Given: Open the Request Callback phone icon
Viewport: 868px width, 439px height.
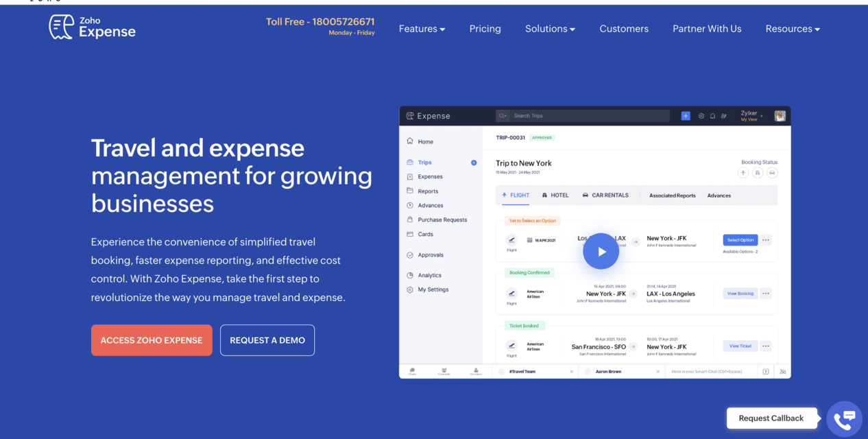Looking at the screenshot, I should click(x=843, y=418).
